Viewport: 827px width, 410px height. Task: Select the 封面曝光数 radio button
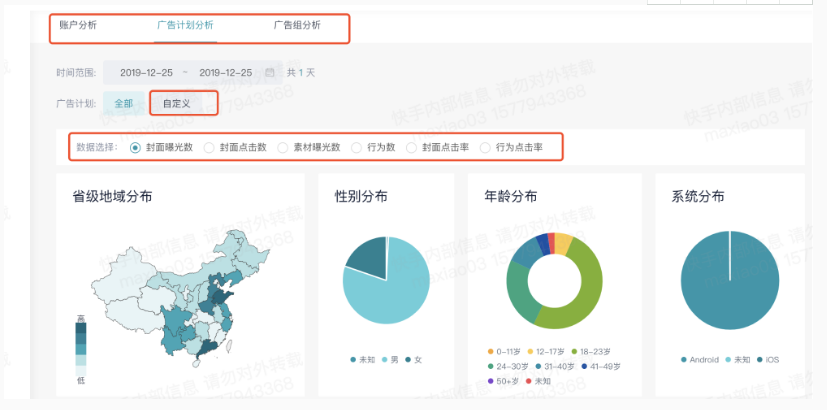(136, 148)
